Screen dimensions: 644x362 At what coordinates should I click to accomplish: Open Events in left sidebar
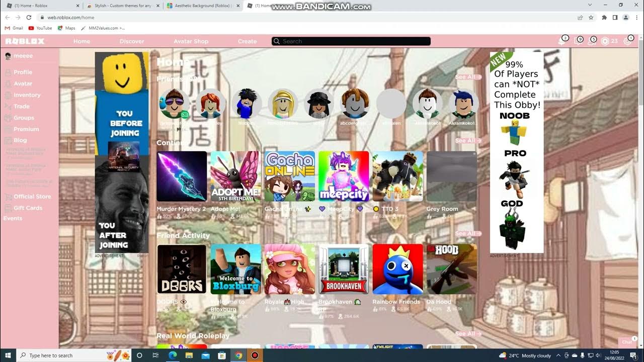click(x=13, y=218)
